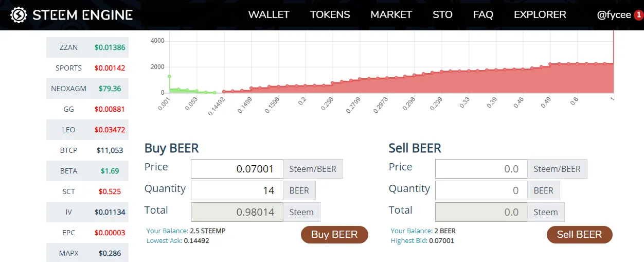Screen dimensions: 644x262
Task: Select the ZZAN token row
Action: coord(87,47)
